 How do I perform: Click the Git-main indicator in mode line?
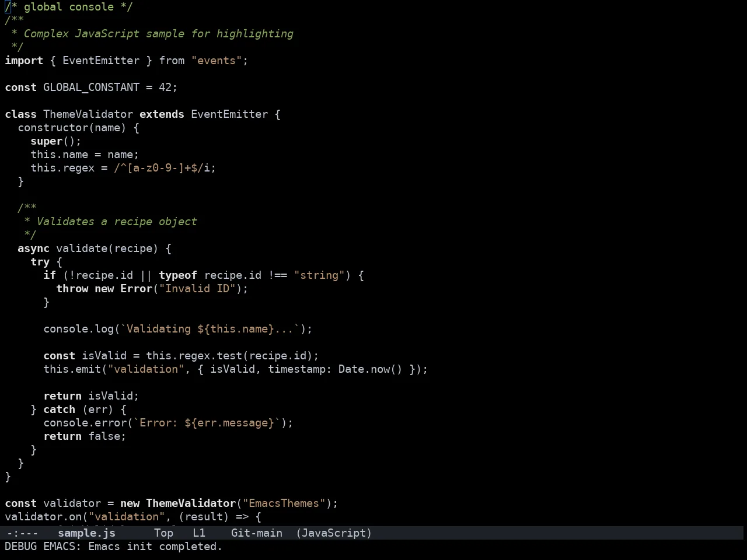[257, 533]
